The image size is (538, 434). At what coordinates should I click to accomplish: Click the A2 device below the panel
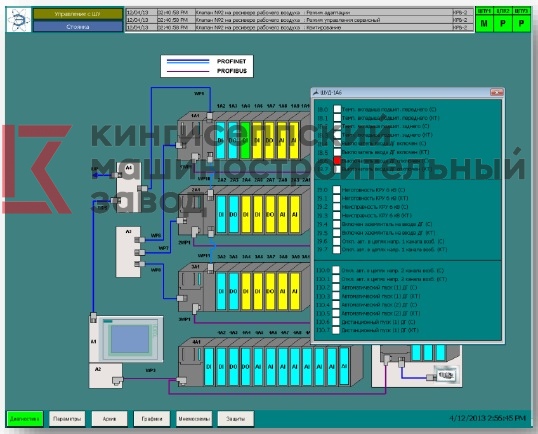click(x=106, y=375)
